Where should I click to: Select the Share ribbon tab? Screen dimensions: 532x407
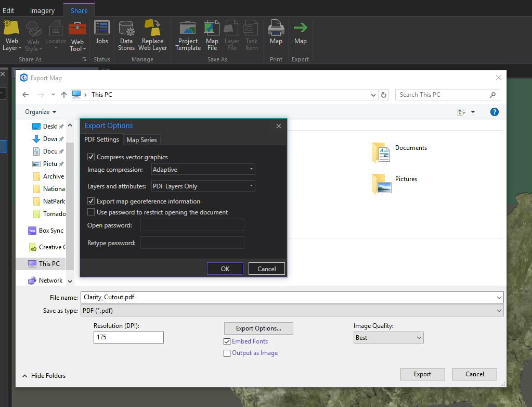tap(79, 10)
